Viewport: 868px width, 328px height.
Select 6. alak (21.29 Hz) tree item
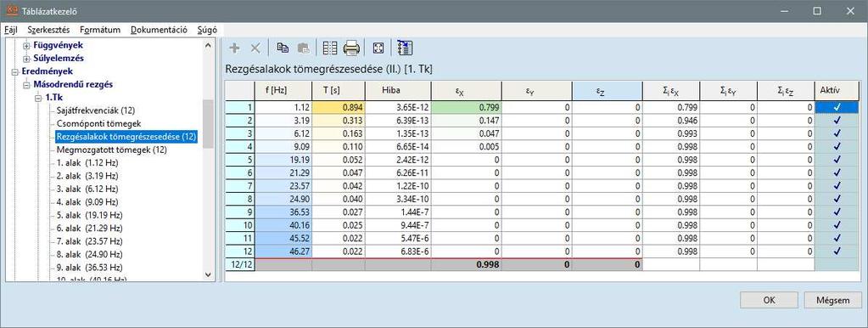coord(89,229)
